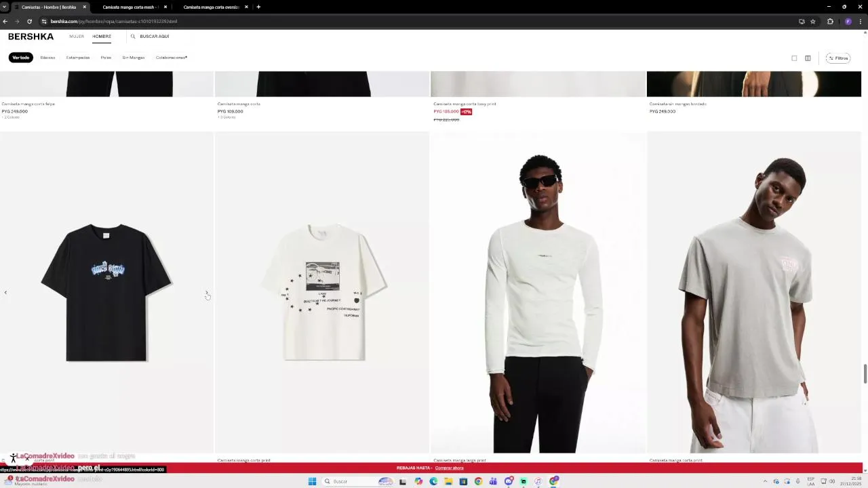
Task: Open Microsoft Edge from the taskbar
Action: (x=433, y=481)
